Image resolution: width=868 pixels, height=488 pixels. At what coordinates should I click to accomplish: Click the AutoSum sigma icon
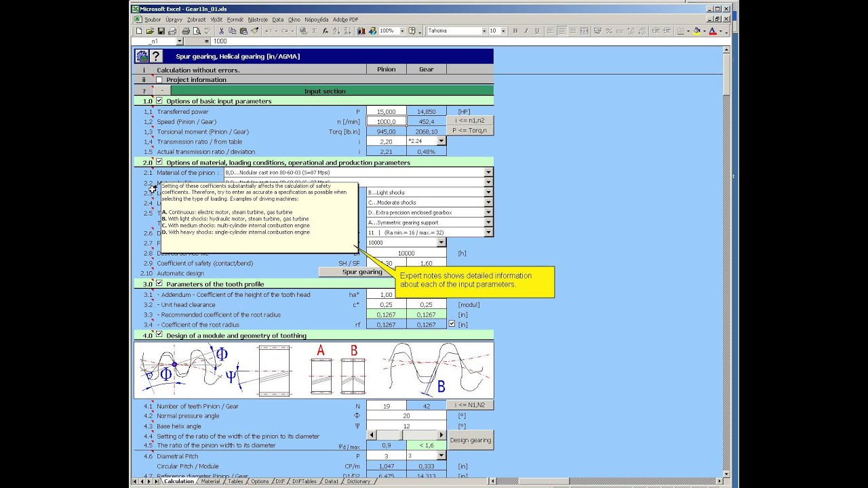tap(315, 30)
